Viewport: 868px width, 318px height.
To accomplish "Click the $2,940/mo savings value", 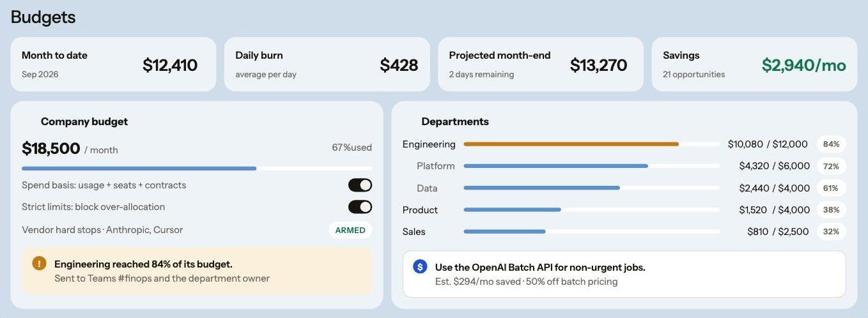I will pos(804,65).
